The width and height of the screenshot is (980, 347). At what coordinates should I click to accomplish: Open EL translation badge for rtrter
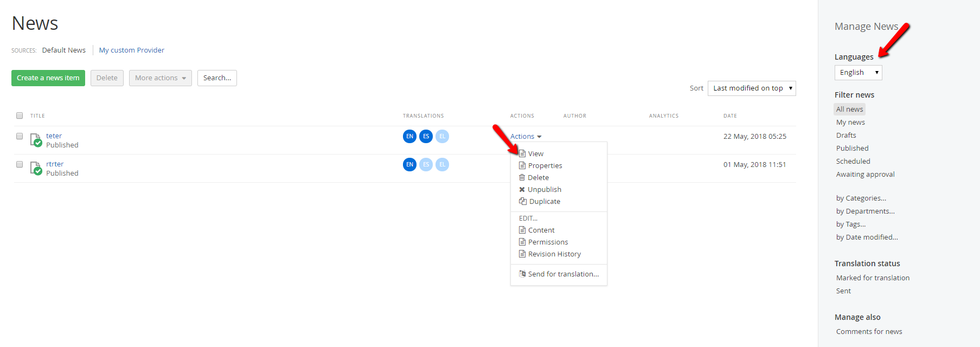442,164
